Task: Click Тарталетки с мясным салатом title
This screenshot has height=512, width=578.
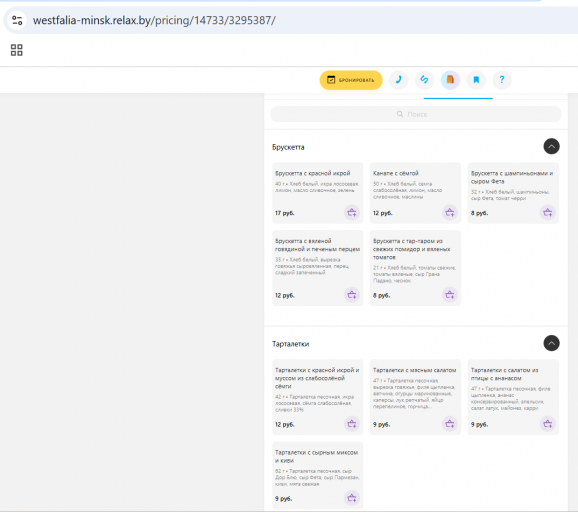Action: point(414,370)
